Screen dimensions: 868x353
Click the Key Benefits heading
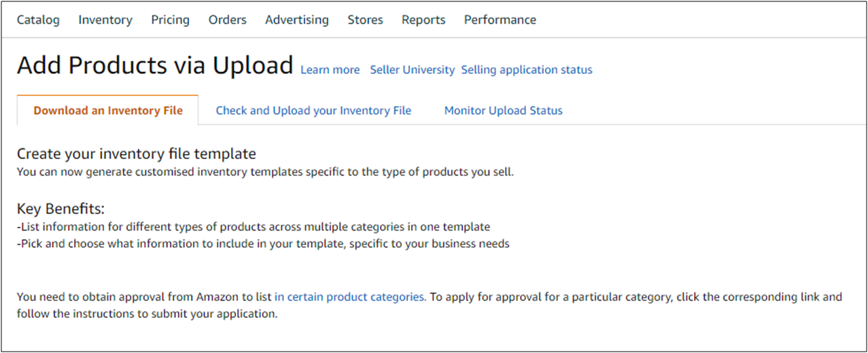[x=60, y=209]
